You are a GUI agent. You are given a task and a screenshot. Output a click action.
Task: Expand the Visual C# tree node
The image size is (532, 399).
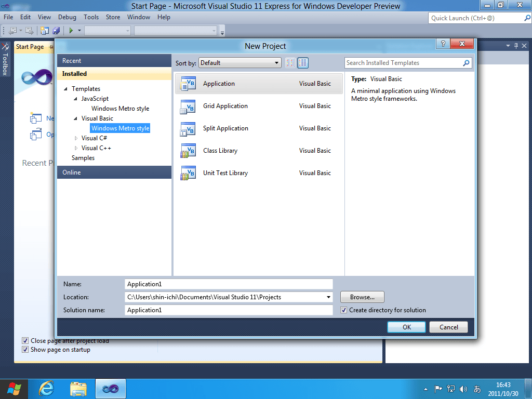point(76,138)
